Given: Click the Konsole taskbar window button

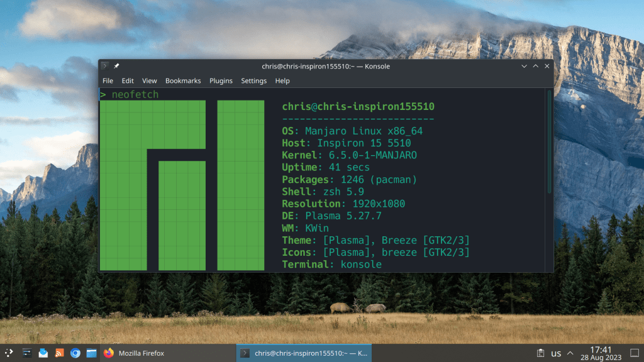Looking at the screenshot, I should (x=304, y=353).
